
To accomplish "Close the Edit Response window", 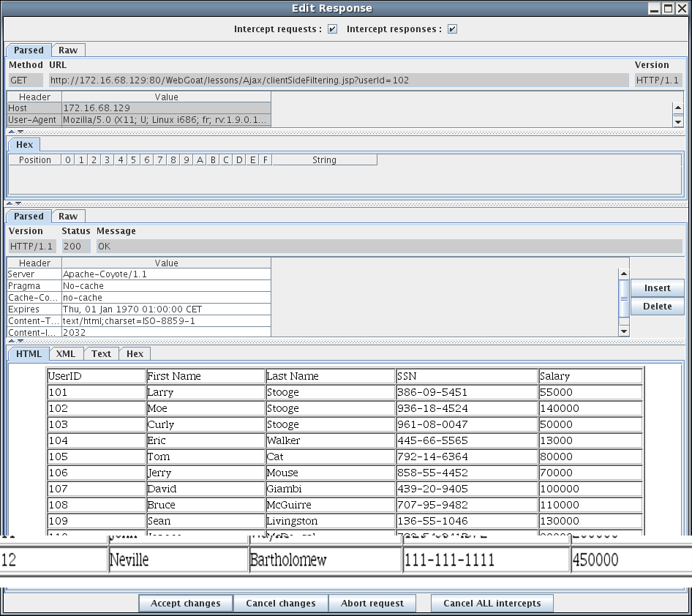I will (x=682, y=9).
